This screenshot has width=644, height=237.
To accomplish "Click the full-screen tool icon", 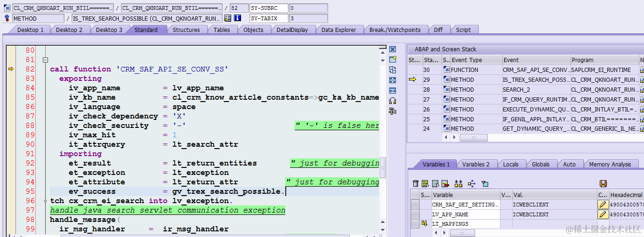I will point(393,80).
